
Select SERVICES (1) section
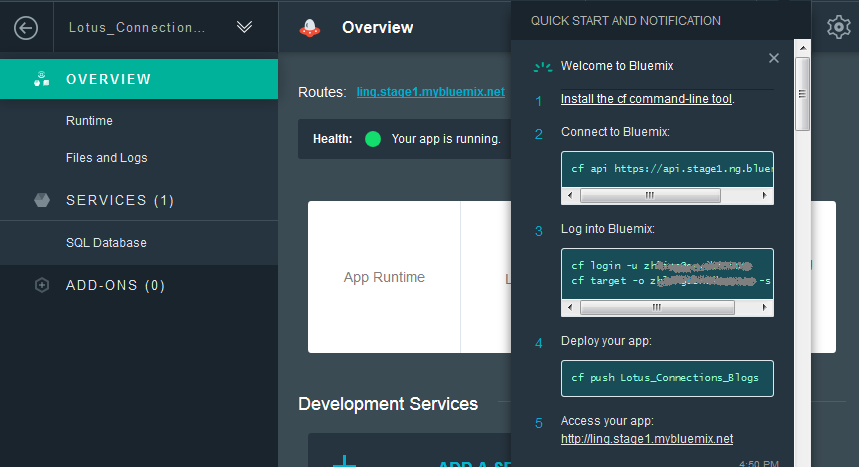click(120, 200)
